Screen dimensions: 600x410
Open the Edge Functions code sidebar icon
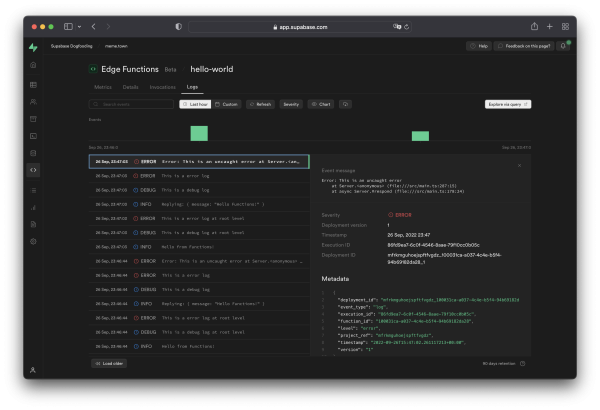pyautogui.click(x=33, y=170)
